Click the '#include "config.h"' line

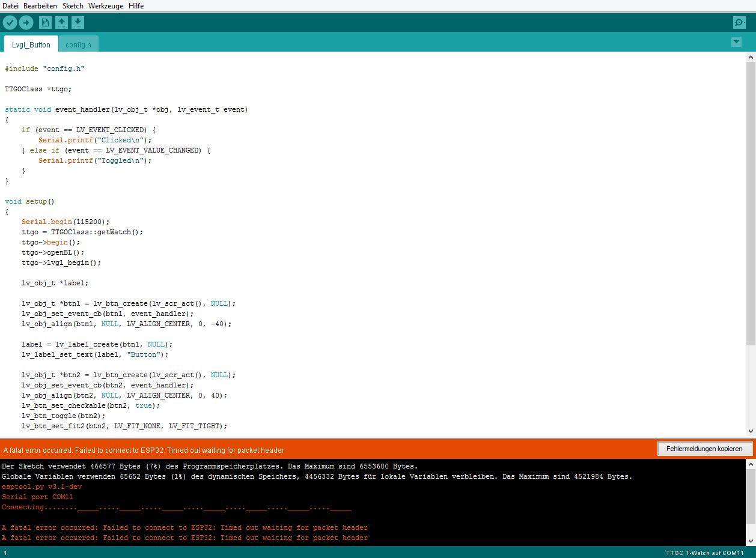[44, 68]
